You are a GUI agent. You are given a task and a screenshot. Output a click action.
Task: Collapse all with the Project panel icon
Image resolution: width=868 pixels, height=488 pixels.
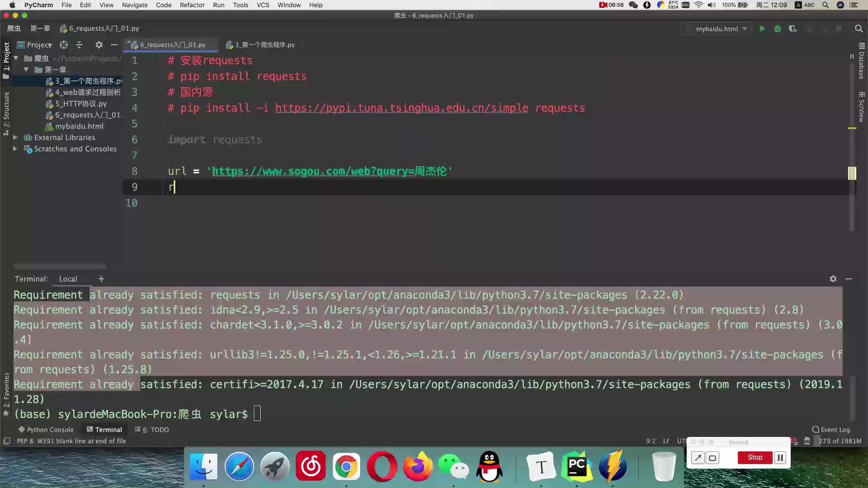click(x=79, y=45)
